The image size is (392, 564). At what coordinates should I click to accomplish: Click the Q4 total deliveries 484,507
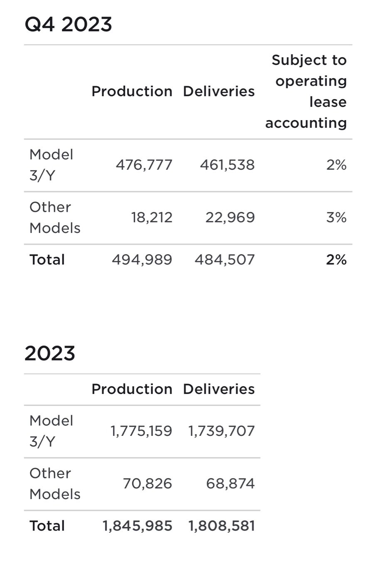click(x=224, y=260)
